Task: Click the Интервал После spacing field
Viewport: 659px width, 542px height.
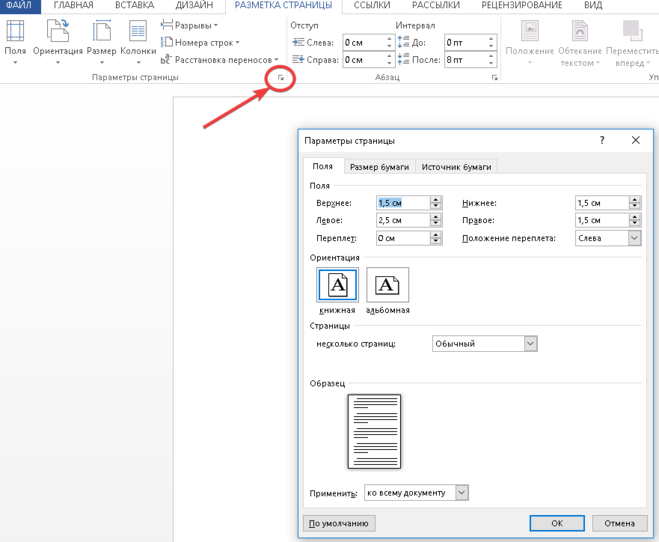Action: coord(466,60)
